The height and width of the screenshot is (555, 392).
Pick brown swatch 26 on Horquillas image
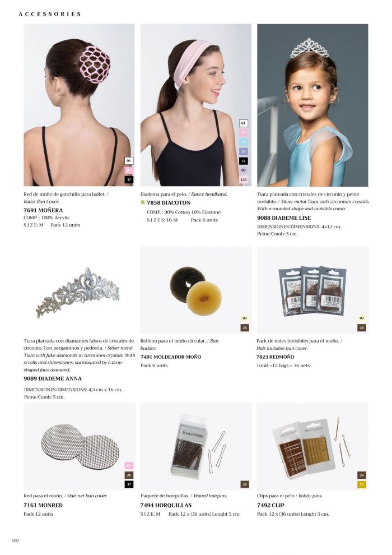tap(244, 484)
